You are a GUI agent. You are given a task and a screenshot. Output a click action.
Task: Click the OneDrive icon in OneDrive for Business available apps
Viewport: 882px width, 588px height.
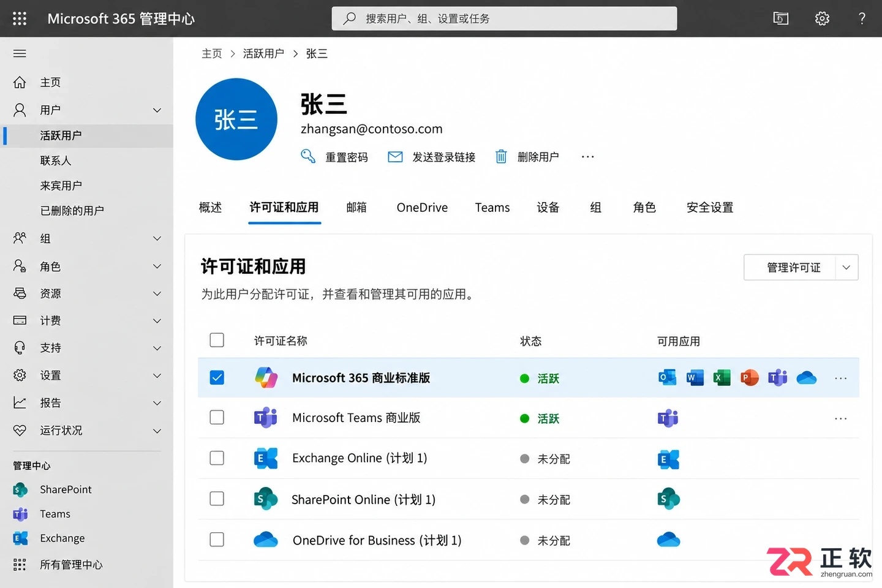point(668,540)
